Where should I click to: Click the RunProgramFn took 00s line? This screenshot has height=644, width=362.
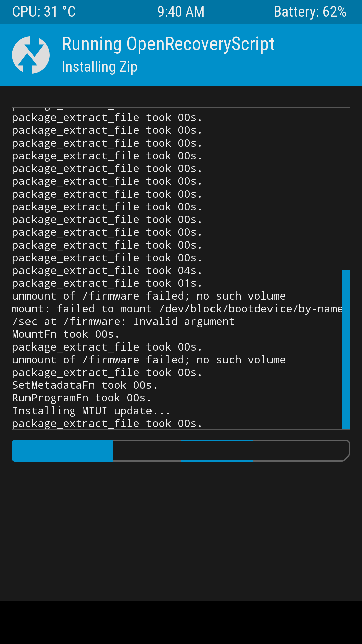(82, 398)
